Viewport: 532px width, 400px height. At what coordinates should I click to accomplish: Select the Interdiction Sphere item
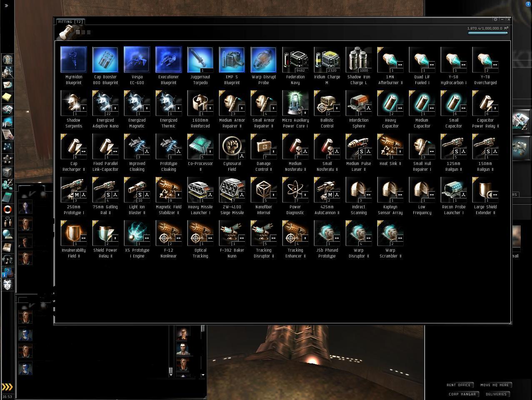(359, 108)
